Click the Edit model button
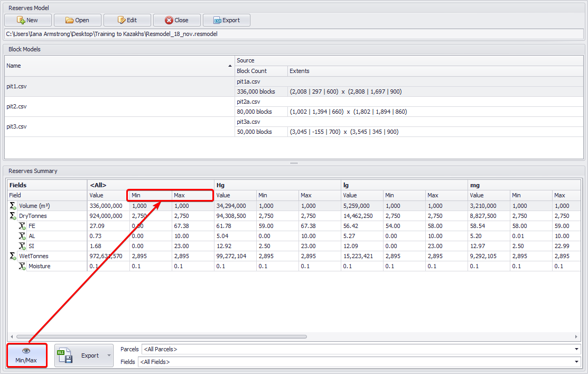588x374 pixels. click(x=127, y=20)
